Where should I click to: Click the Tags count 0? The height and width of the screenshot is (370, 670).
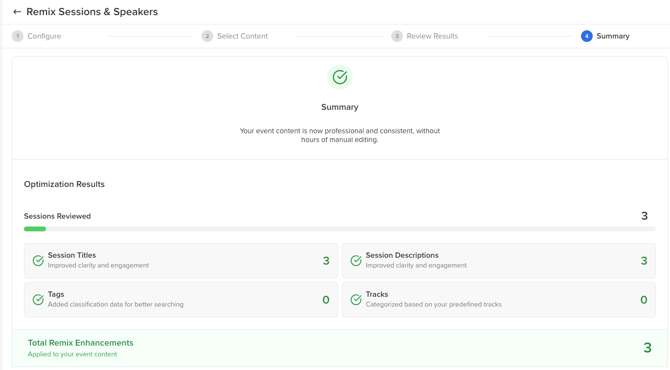point(326,300)
